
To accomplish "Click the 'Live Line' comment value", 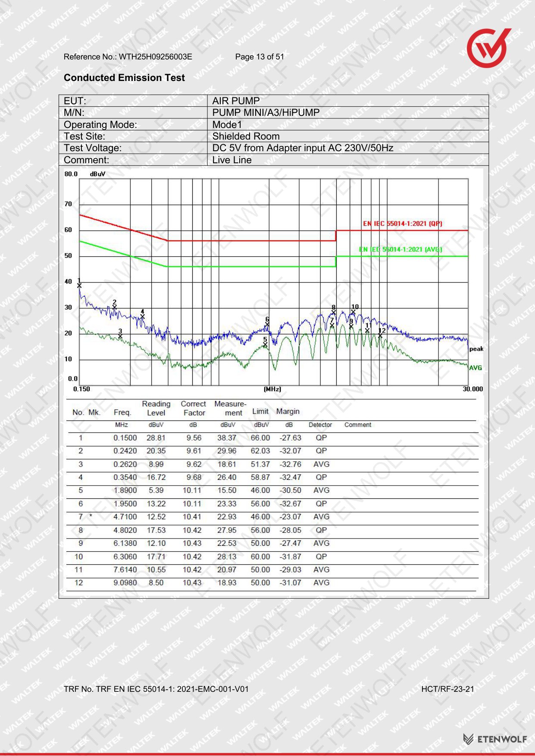I will tap(232, 160).
